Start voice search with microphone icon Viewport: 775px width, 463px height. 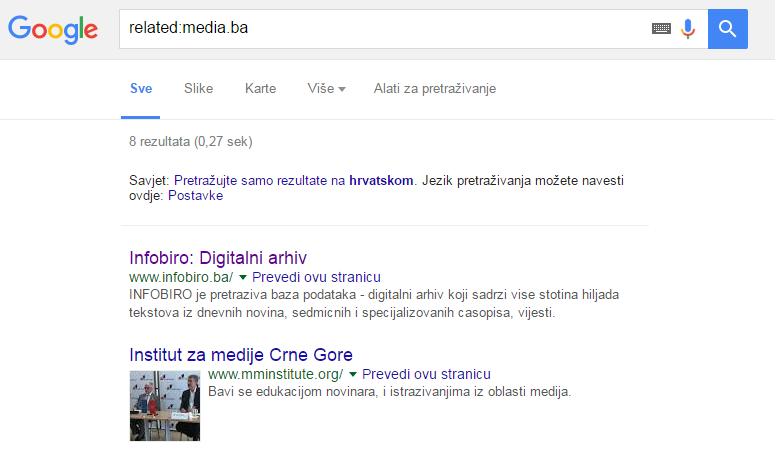(x=688, y=29)
